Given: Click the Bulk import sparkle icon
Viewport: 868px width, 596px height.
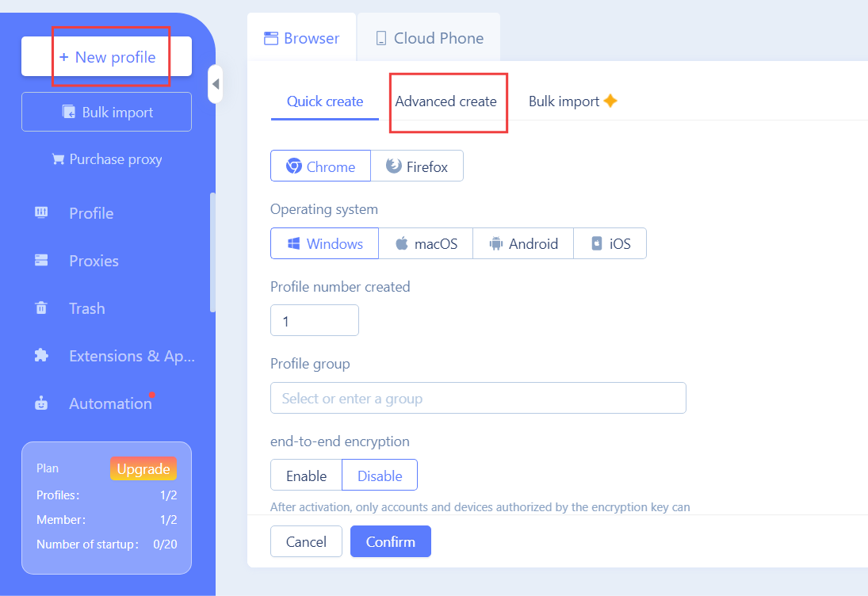Looking at the screenshot, I should (x=610, y=101).
